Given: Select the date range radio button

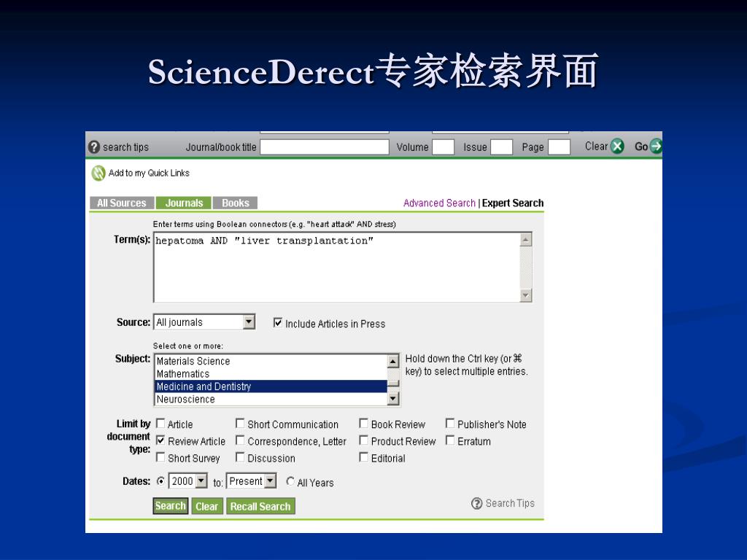Looking at the screenshot, I should [161, 481].
